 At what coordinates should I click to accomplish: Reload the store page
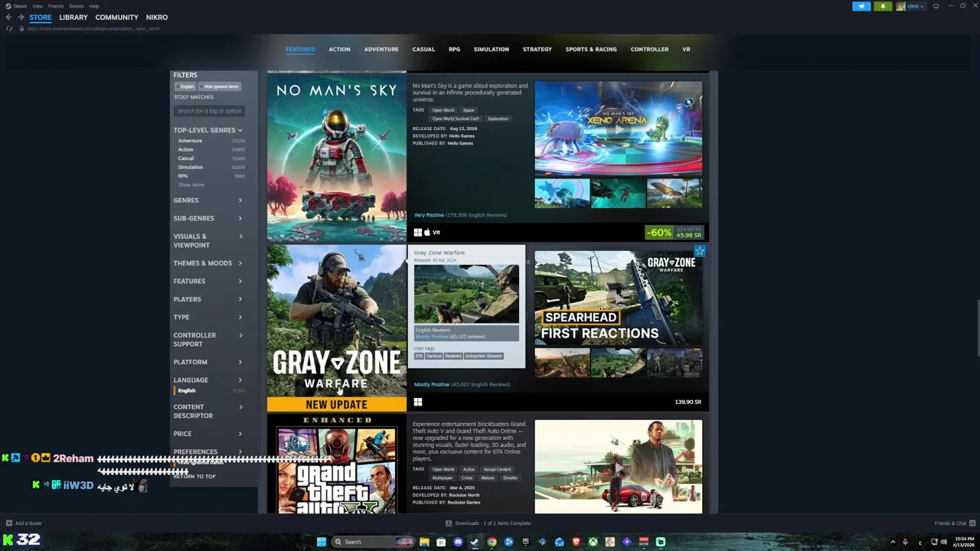point(9,28)
